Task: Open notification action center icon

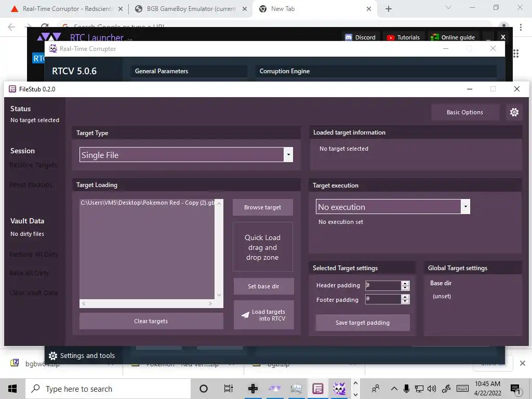Action: pyautogui.click(x=516, y=389)
